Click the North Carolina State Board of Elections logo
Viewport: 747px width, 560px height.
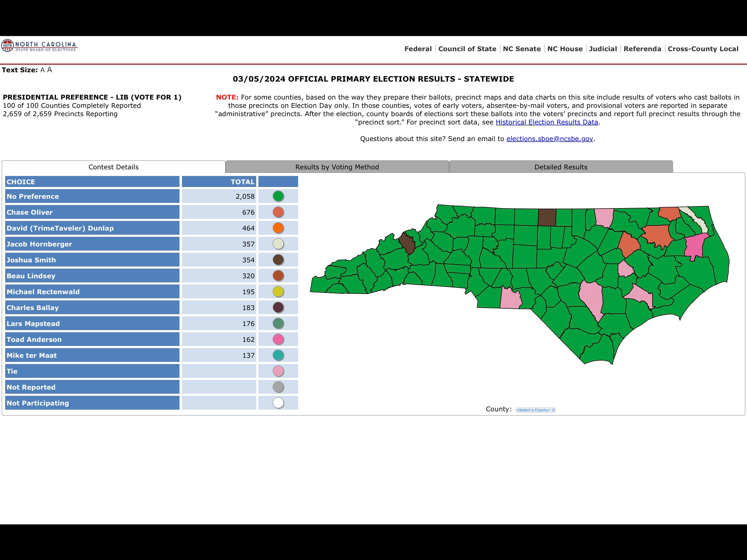click(39, 46)
